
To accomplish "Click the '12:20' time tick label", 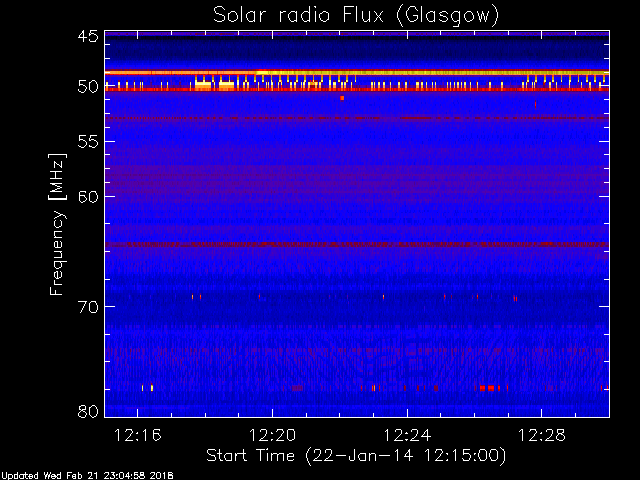I will (x=272, y=436).
